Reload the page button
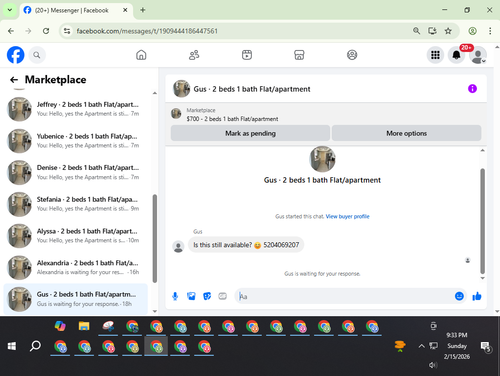Viewport: 500px width, 376px height. 46,31
